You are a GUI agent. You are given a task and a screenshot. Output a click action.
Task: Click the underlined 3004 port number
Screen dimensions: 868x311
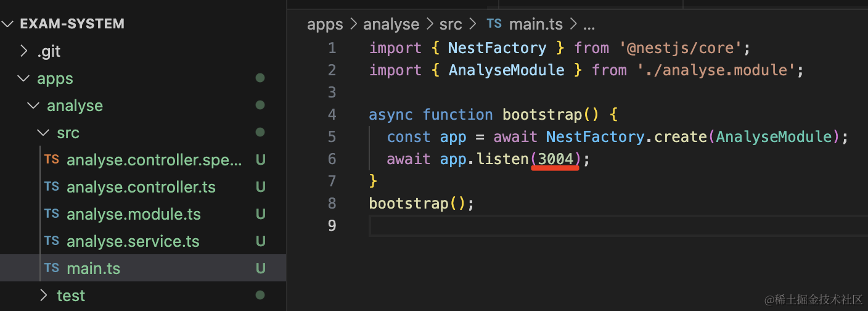(x=555, y=159)
